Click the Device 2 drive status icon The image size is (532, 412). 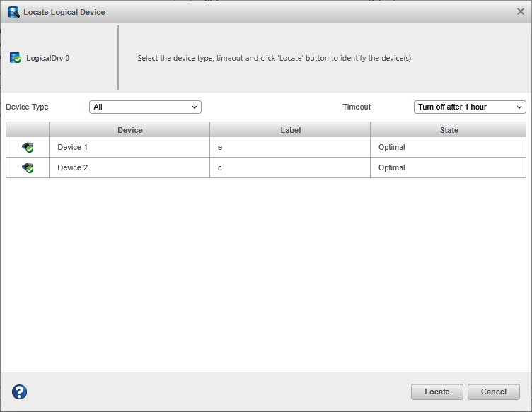coord(28,168)
